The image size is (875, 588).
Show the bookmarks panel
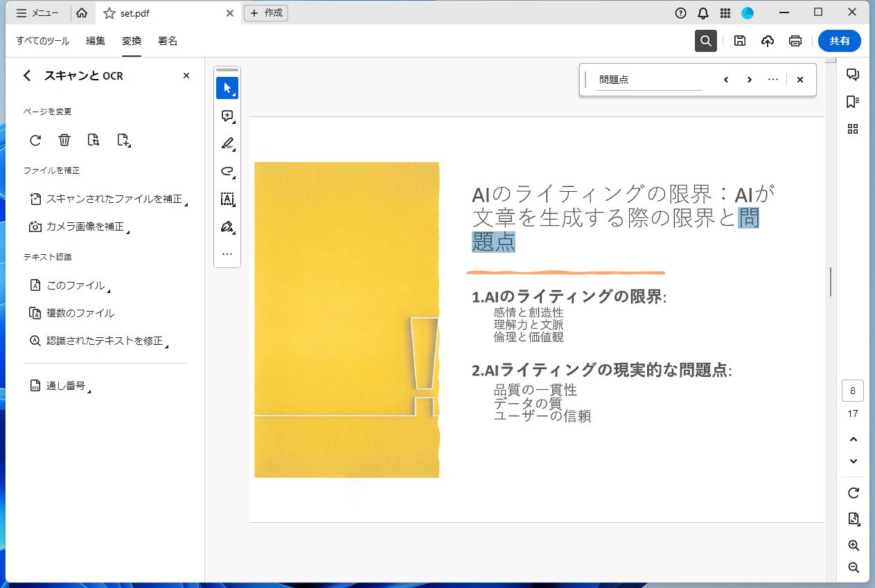(x=853, y=101)
